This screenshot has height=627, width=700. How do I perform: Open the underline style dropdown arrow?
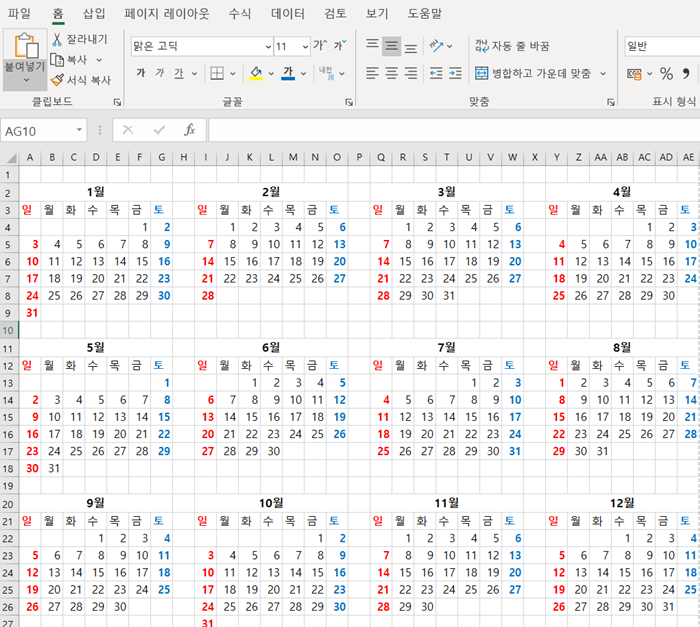(194, 74)
